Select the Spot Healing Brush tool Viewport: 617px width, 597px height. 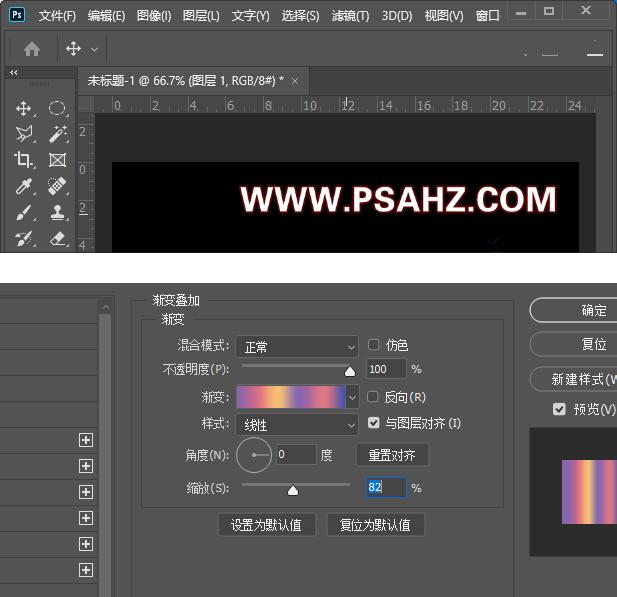[57, 186]
